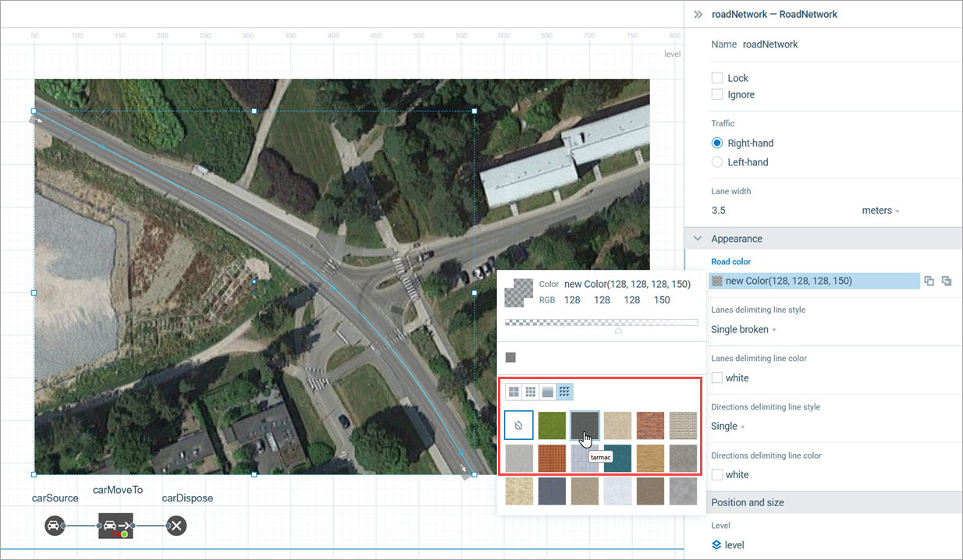This screenshot has width=963, height=560.
Task: Click the carSource block icon
Action: [54, 526]
